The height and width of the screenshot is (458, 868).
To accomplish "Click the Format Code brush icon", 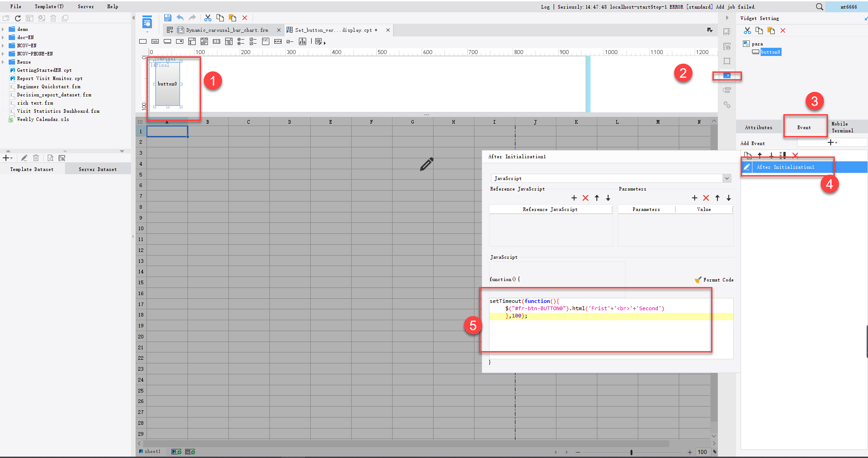I will (697, 280).
